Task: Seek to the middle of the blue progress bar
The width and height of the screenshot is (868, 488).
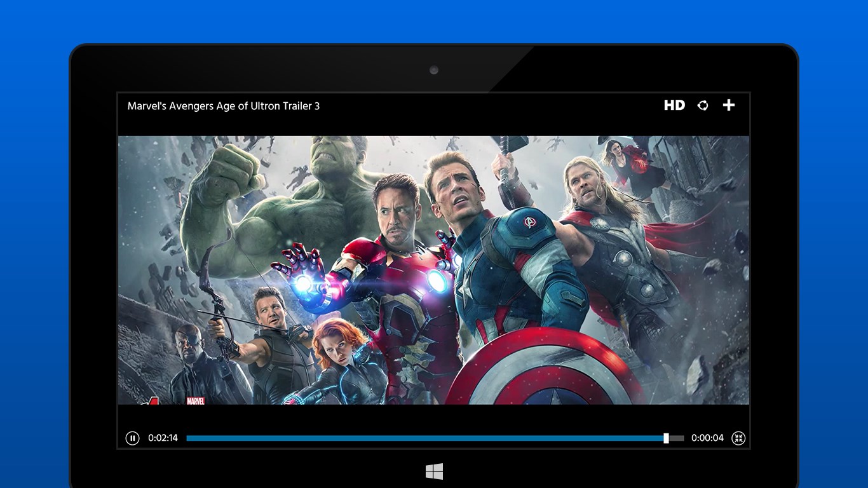Action: [426, 438]
